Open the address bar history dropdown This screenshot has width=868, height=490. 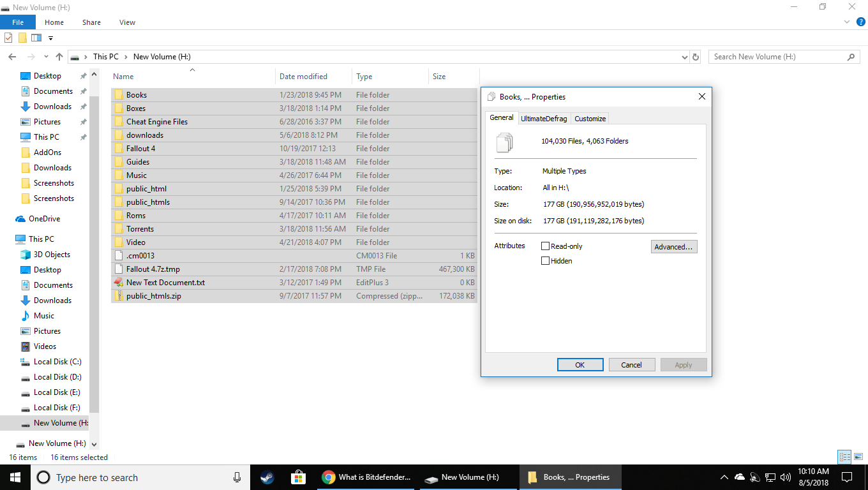685,57
